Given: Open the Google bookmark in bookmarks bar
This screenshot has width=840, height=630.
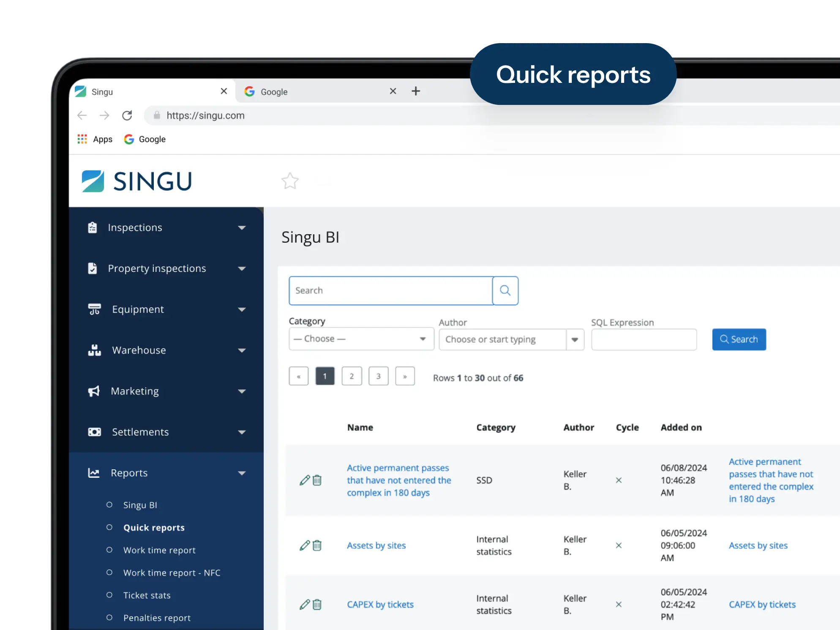Looking at the screenshot, I should point(145,139).
